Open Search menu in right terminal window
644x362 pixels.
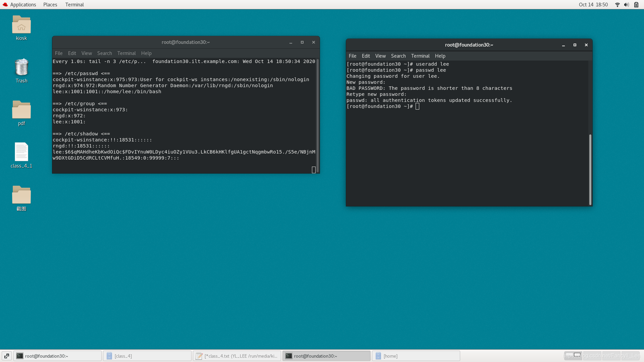(x=398, y=56)
